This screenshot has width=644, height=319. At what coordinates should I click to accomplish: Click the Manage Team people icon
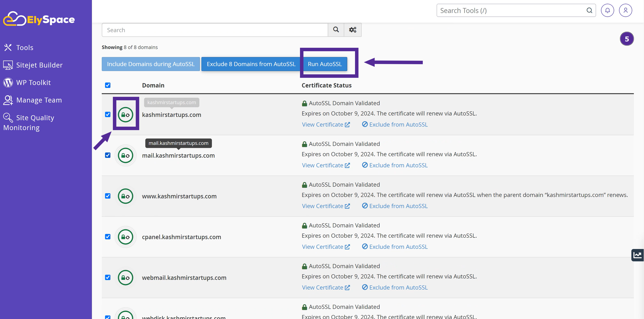(x=8, y=100)
